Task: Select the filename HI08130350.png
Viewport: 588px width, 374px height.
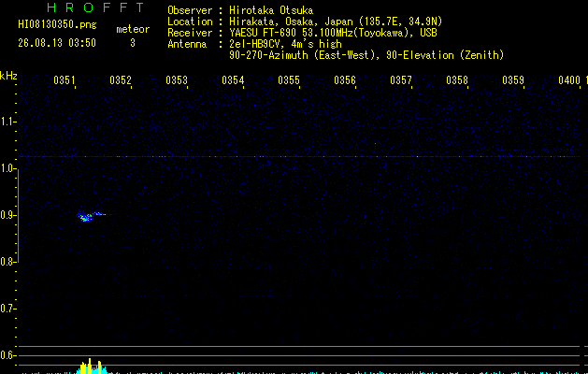Action: (57, 24)
